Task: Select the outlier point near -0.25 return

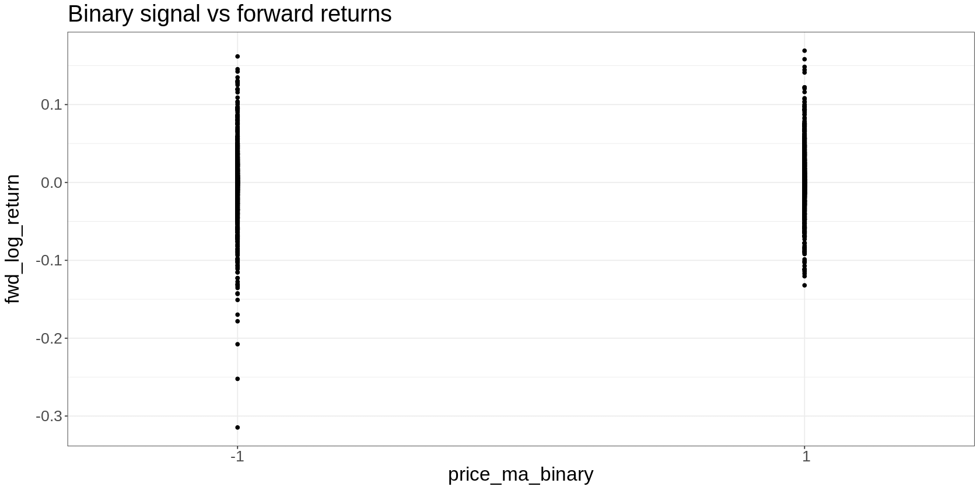Action: click(x=237, y=379)
